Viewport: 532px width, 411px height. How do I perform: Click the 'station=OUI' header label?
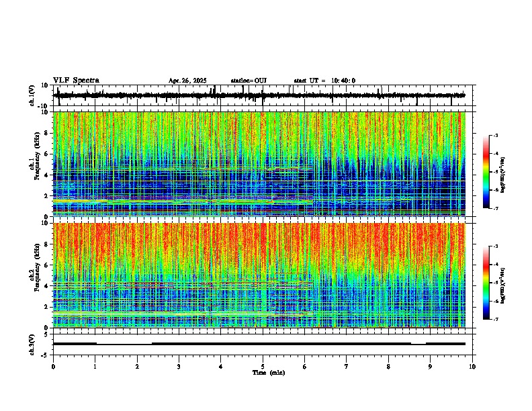click(249, 81)
